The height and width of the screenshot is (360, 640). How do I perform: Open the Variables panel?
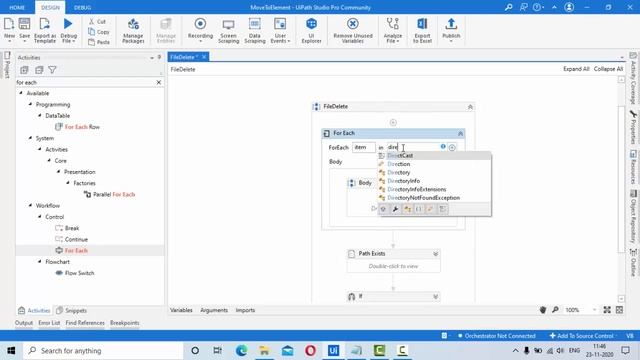181,310
